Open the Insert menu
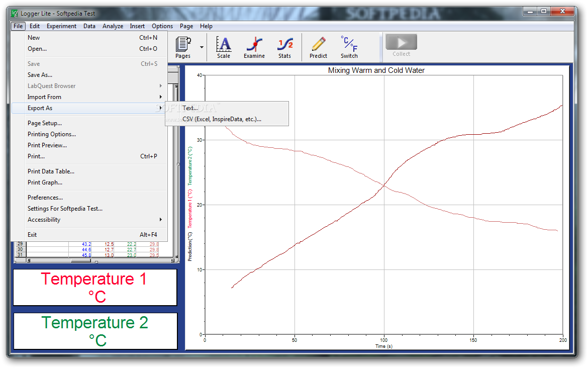The height and width of the screenshot is (368, 588). (x=137, y=26)
